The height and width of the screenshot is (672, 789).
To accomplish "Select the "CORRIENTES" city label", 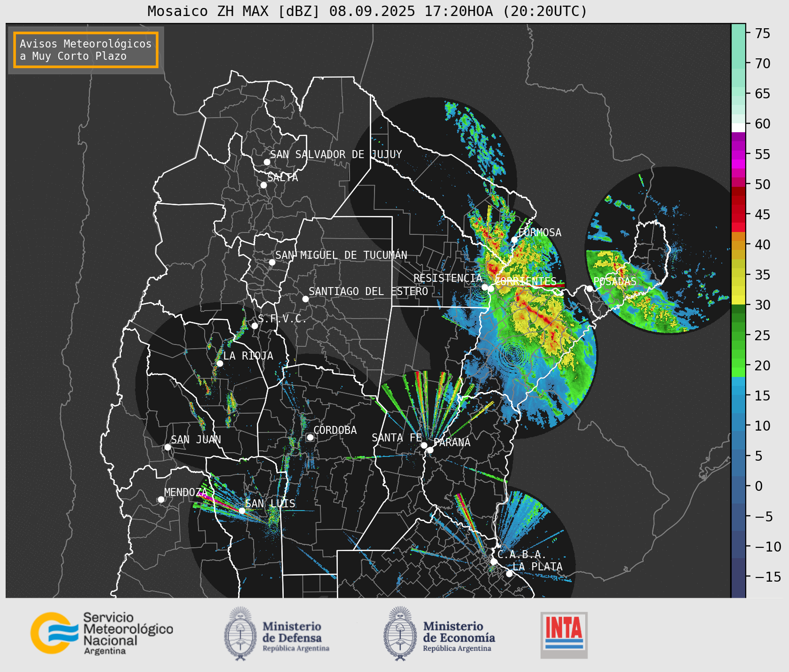I will point(526,281).
